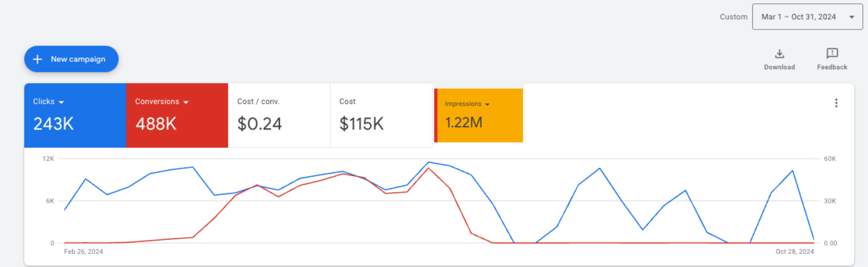Click the Download icon

[x=779, y=54]
